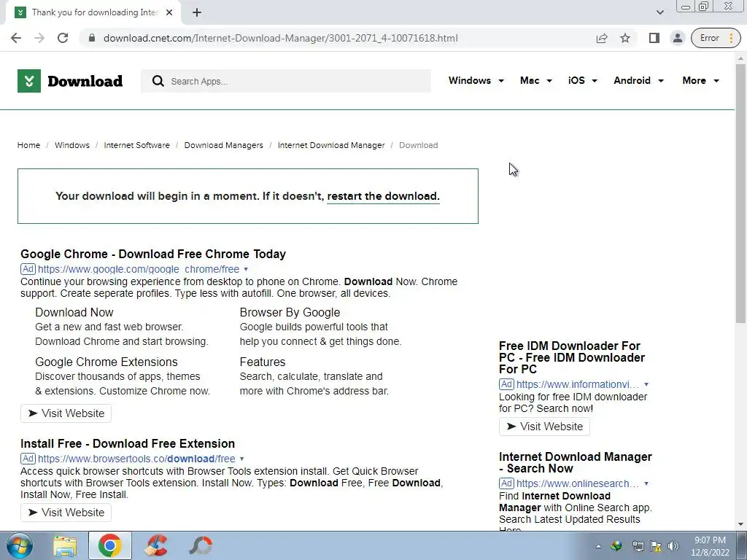Close the 'Thank you for downloading' tab
The height and width of the screenshot is (560, 747).
tap(169, 12)
